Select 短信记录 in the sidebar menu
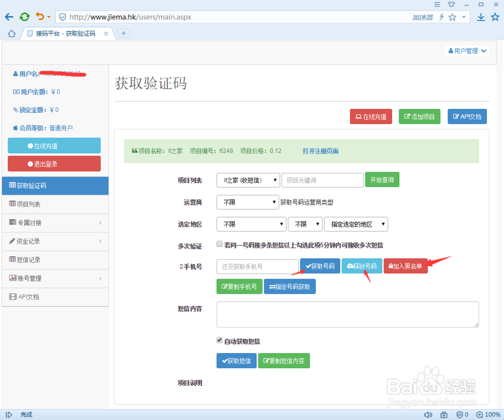Viewport: 504px width, 420px height. click(54, 260)
